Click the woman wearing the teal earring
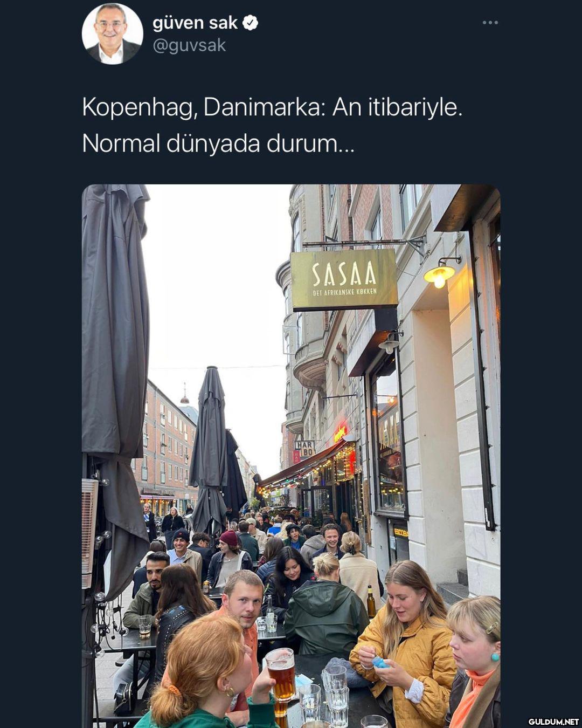Image resolution: width=582 pixels, height=728 pixels. (x=474, y=662)
